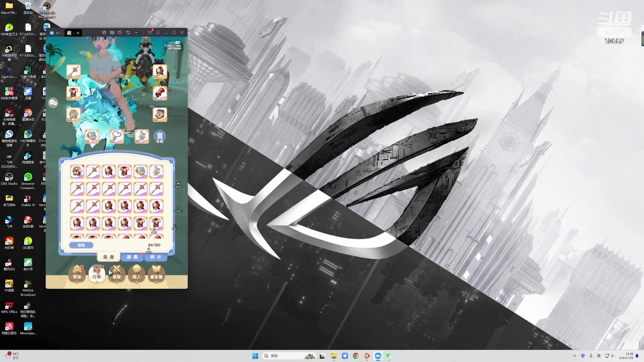644x362 pixels.
Task: Open the 冒险 adventure menu
Action: [116, 273]
